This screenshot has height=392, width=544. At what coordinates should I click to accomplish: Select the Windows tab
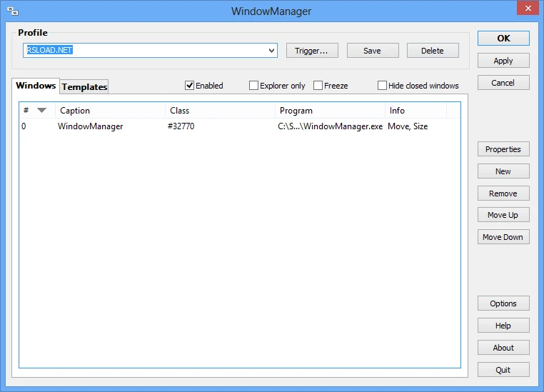36,86
